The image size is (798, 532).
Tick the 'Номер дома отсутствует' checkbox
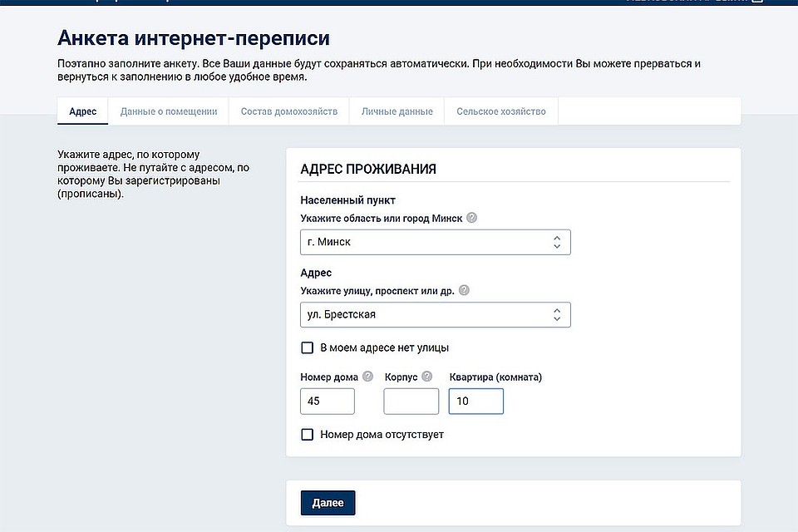[308, 434]
